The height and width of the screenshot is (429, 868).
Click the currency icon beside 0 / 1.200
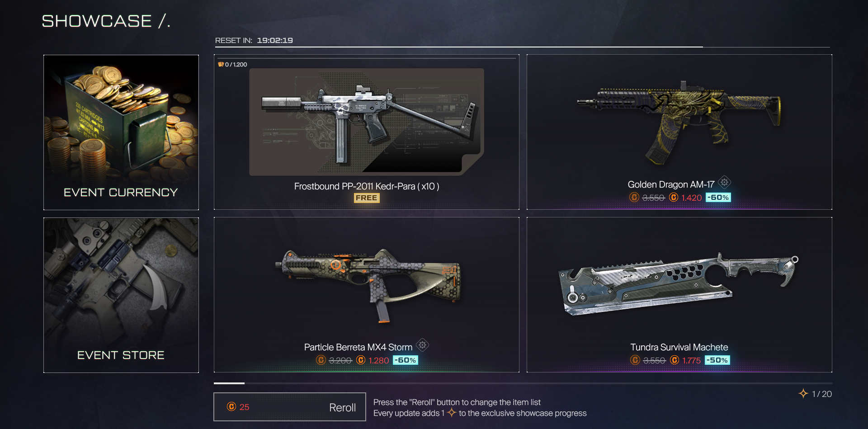tap(221, 64)
